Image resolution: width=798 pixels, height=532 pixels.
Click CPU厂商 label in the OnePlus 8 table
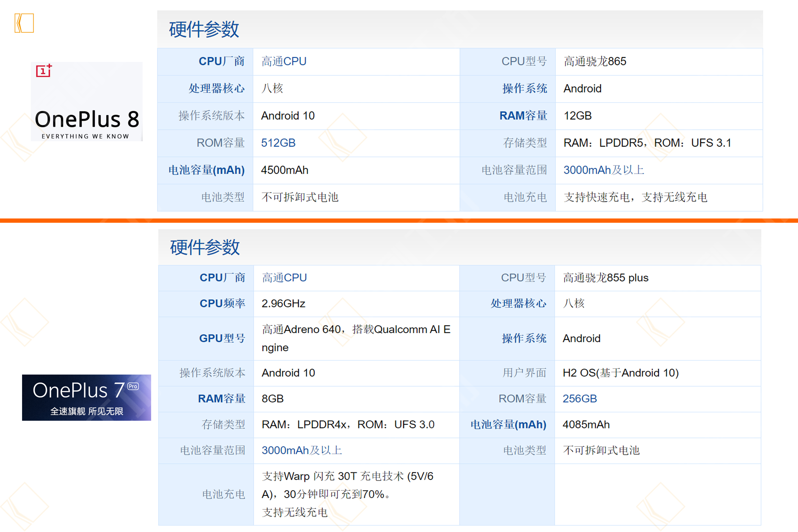pos(222,61)
